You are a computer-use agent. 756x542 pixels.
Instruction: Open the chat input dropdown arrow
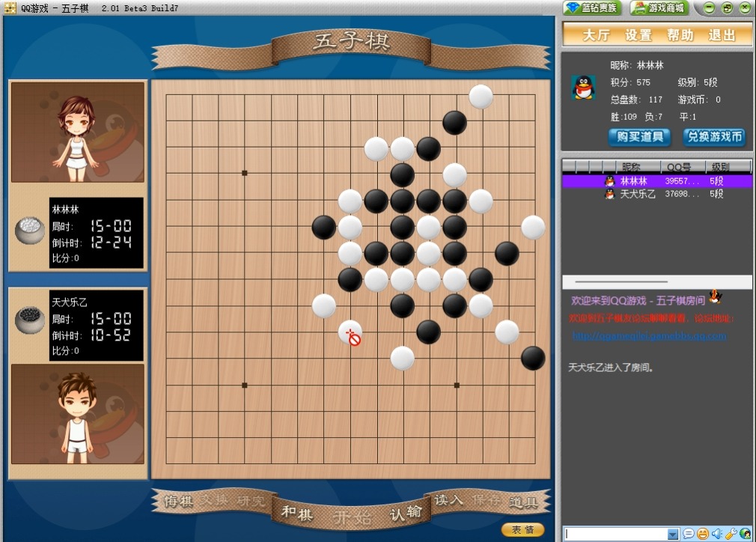[x=673, y=534]
